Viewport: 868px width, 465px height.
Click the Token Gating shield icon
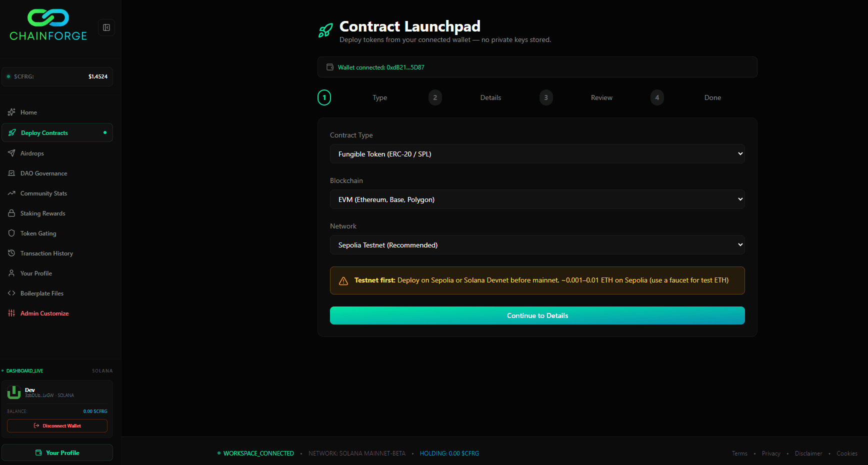[11, 233]
